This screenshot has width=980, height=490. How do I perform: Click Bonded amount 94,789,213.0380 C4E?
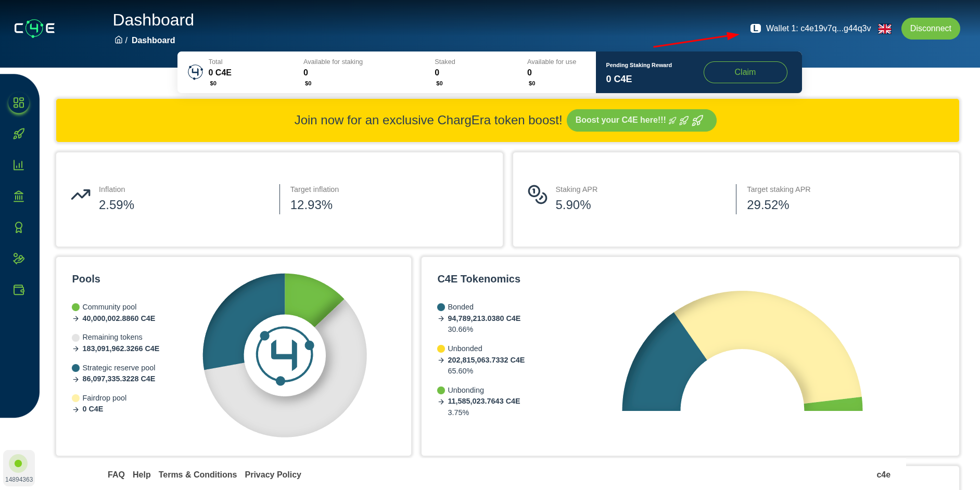pos(484,318)
